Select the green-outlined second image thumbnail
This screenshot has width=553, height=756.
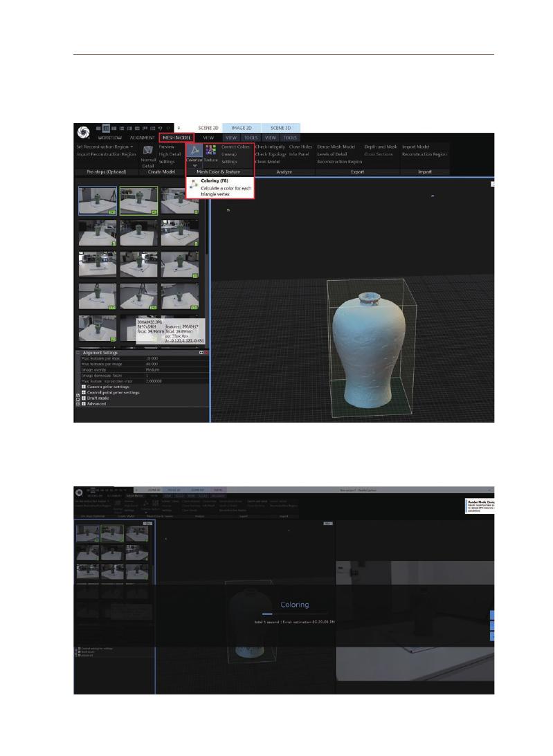point(138,201)
